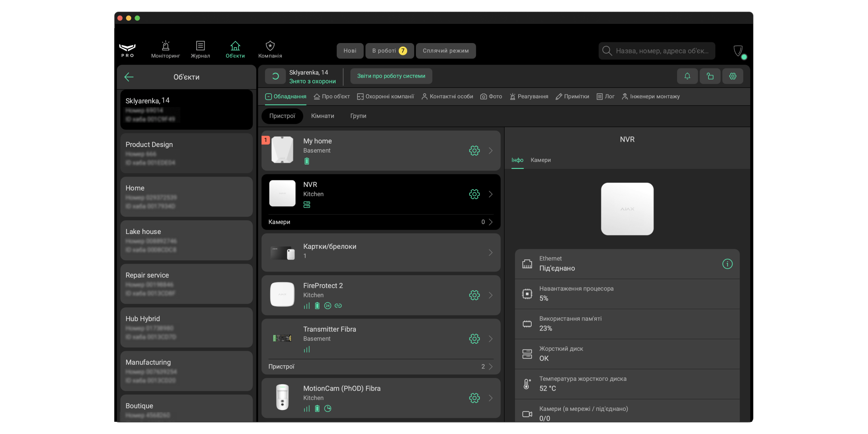Open FireProtect 2 settings gear
The height and width of the screenshot is (434, 868).
(475, 295)
